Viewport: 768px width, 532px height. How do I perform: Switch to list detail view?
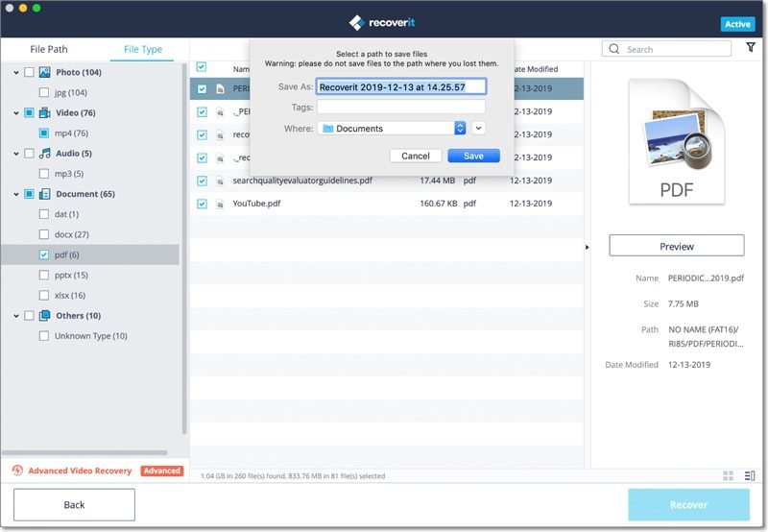click(750, 475)
